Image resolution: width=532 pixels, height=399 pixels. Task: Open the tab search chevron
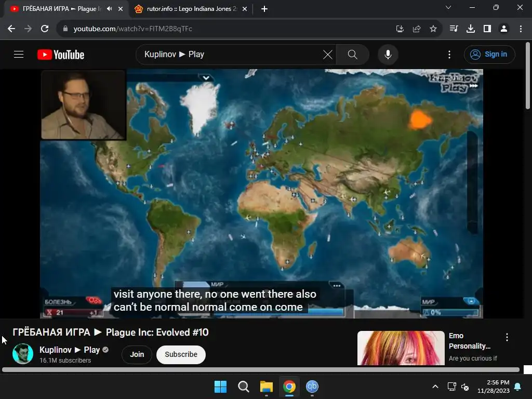(x=448, y=7)
